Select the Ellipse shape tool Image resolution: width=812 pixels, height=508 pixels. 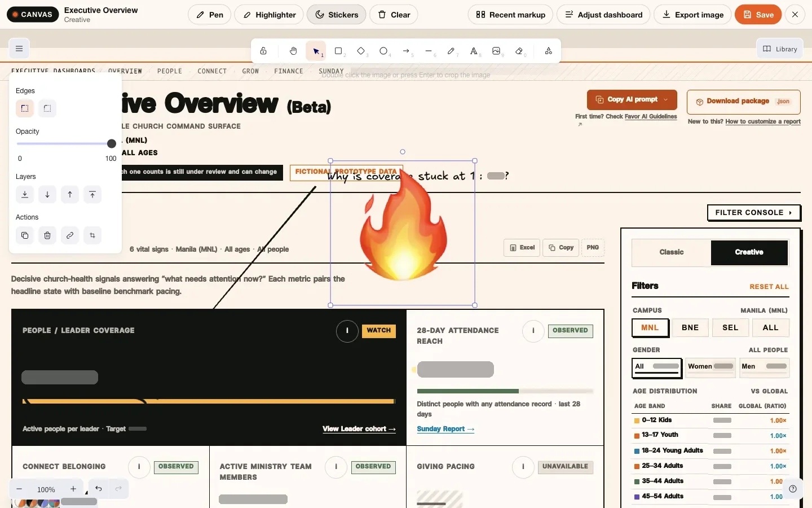click(383, 51)
